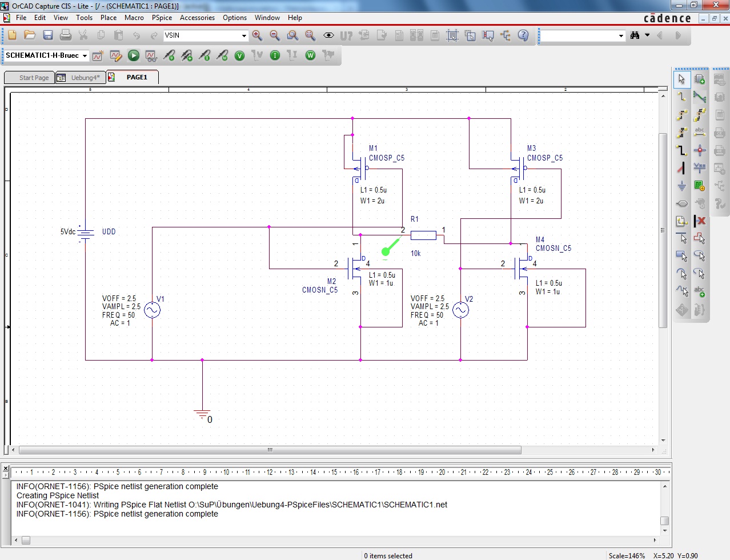The image size is (730, 560).
Task: Select the PAGE1 tab
Action: (132, 77)
